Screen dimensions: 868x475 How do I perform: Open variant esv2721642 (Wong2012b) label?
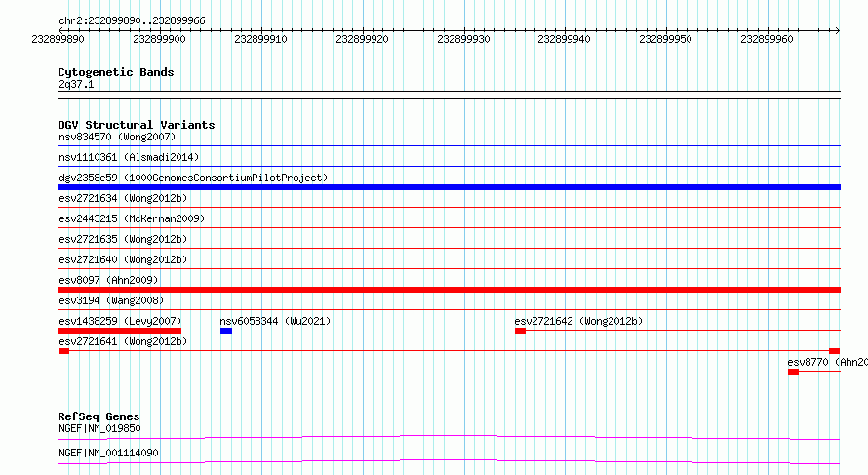(578, 321)
